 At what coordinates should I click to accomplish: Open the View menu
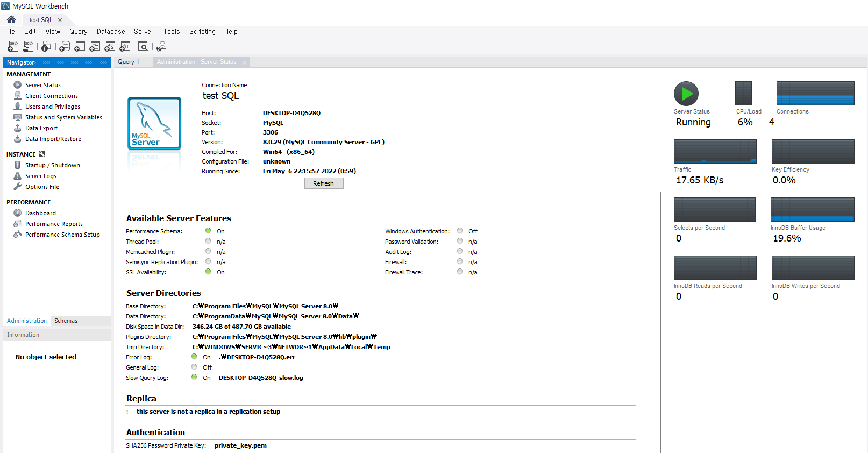tap(53, 32)
